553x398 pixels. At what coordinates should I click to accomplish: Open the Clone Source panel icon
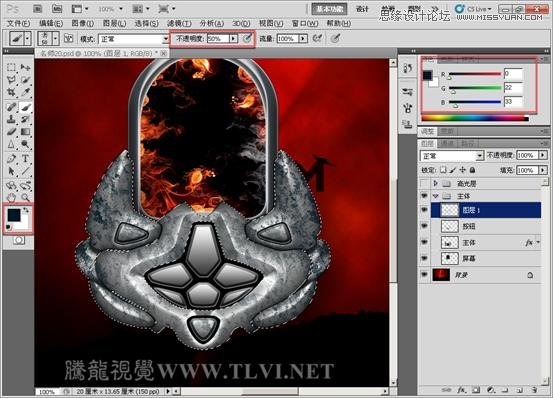tap(408, 124)
